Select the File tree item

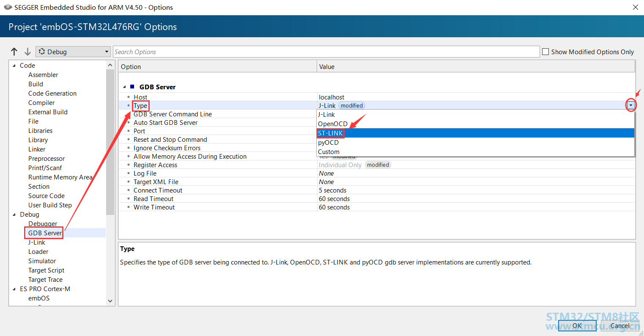click(x=33, y=121)
